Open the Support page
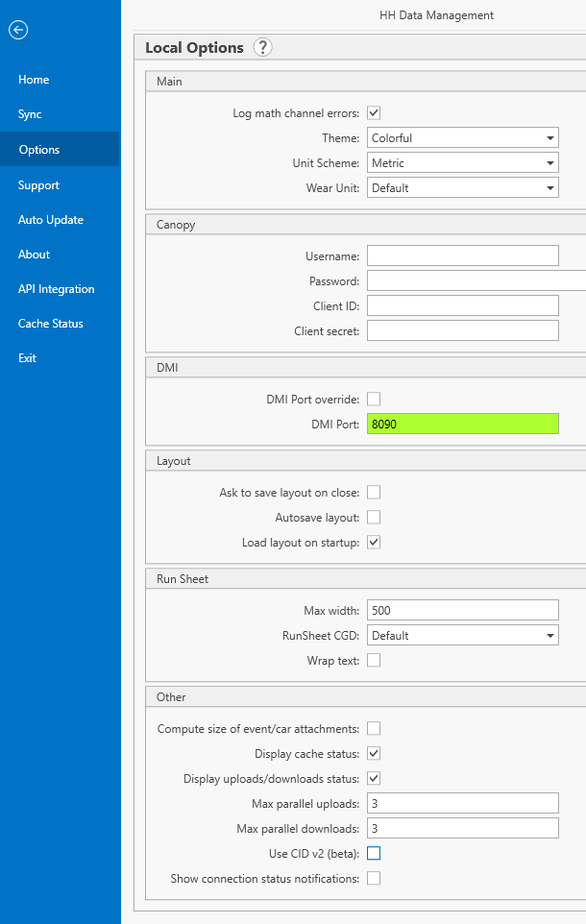Image resolution: width=586 pixels, height=924 pixels. coord(38,185)
